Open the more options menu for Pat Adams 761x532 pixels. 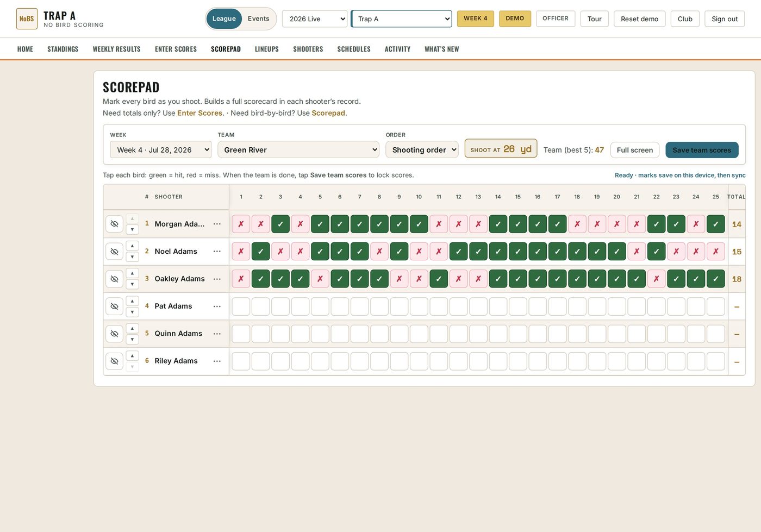pos(217,306)
